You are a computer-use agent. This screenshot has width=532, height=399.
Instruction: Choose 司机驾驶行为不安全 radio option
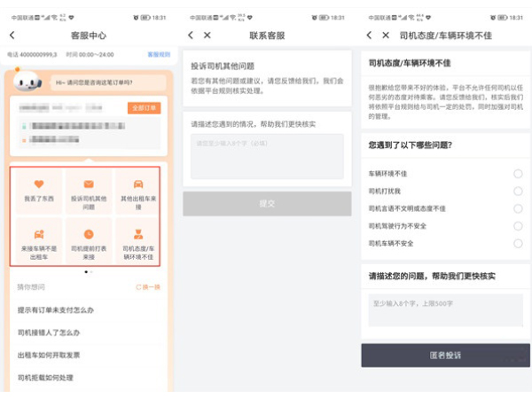(518, 225)
